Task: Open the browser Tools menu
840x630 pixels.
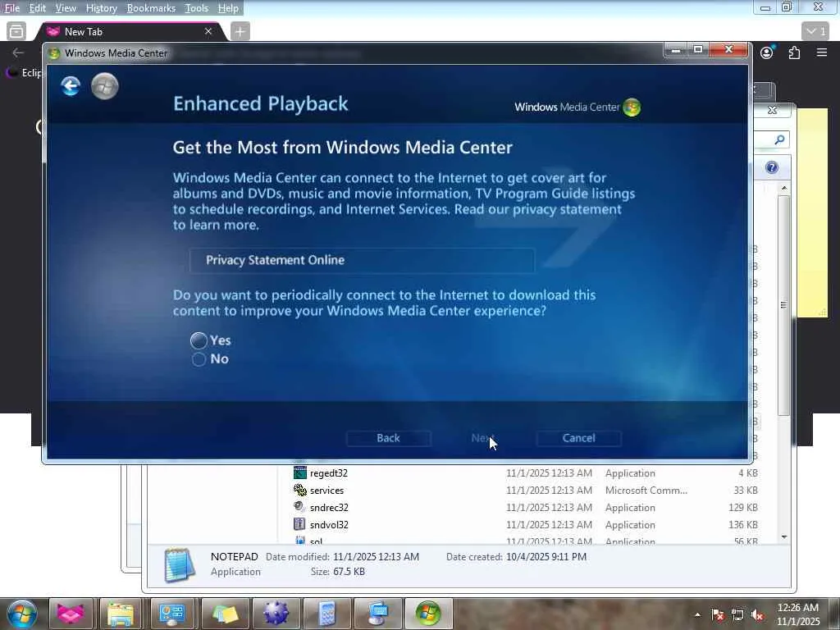Action: coord(197,8)
